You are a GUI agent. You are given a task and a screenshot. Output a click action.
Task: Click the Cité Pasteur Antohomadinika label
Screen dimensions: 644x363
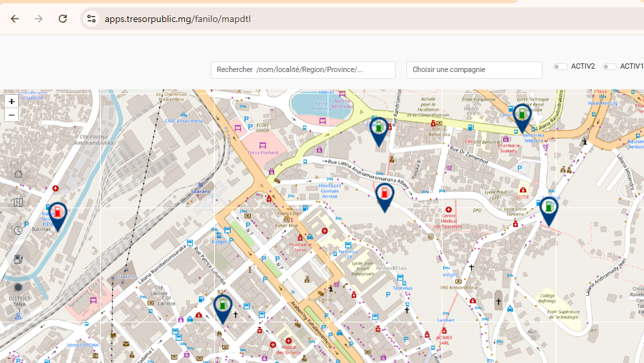93,139
